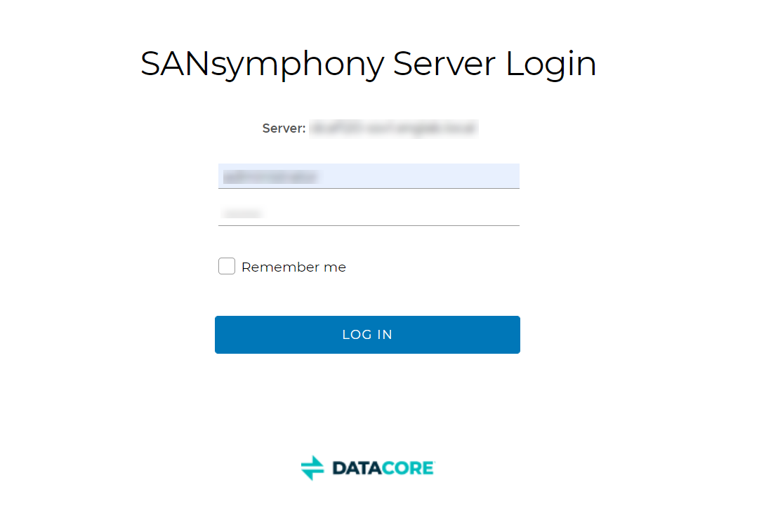This screenshot has width=759, height=532.
Task: Click the word "Login" in the heading
Action: tap(551, 64)
